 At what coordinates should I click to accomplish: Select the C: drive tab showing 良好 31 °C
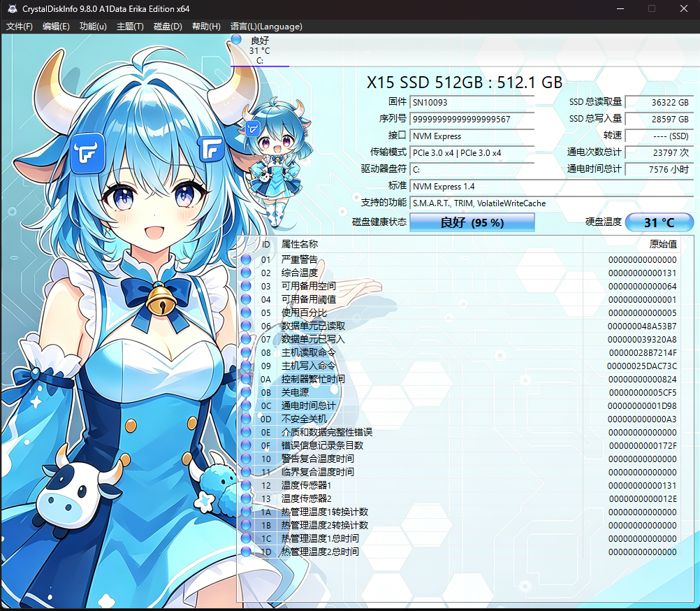(259, 50)
